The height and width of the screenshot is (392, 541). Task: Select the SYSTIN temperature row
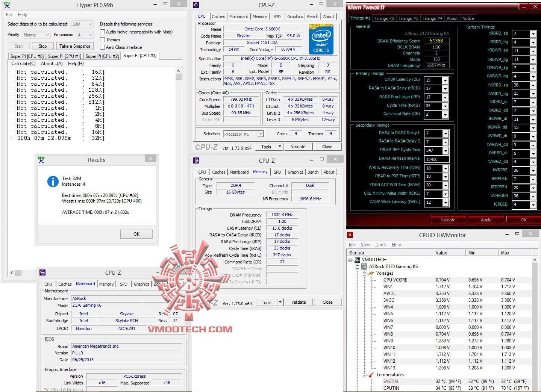(x=456, y=381)
